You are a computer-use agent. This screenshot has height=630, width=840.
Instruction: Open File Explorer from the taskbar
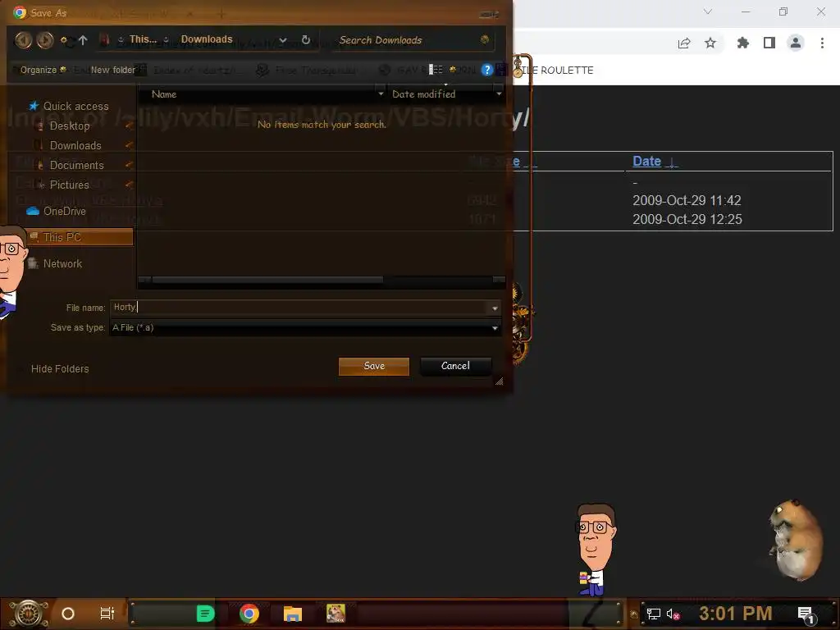click(x=293, y=614)
